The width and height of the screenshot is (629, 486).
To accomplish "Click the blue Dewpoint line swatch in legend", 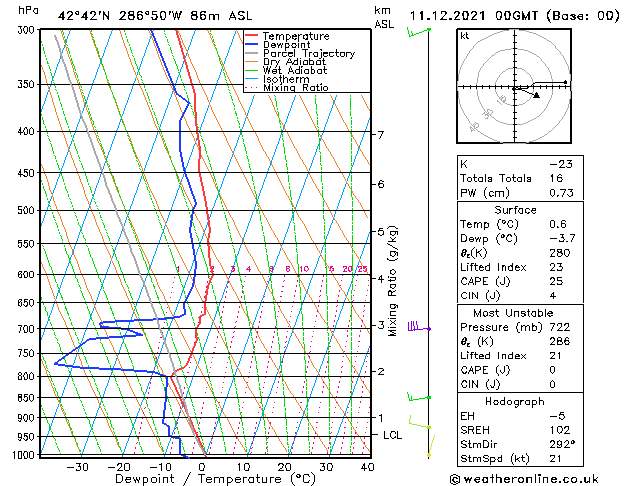I will pyautogui.click(x=252, y=45).
